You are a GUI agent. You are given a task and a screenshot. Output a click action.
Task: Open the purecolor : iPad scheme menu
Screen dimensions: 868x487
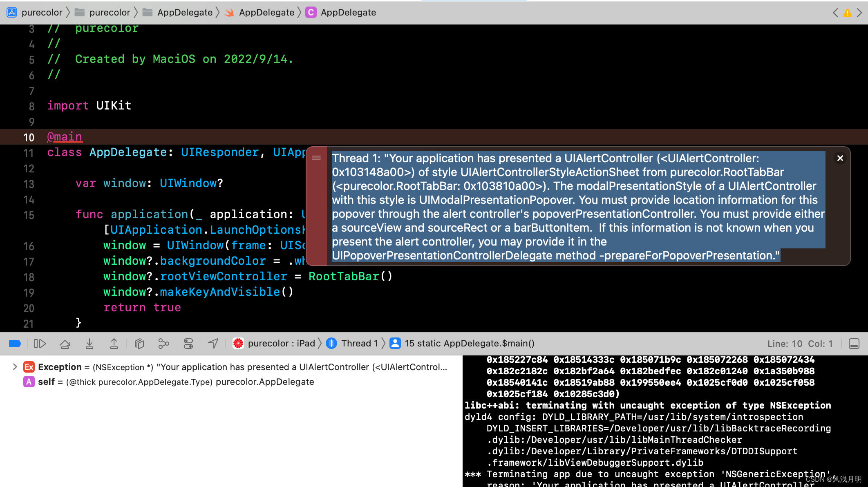coord(282,343)
